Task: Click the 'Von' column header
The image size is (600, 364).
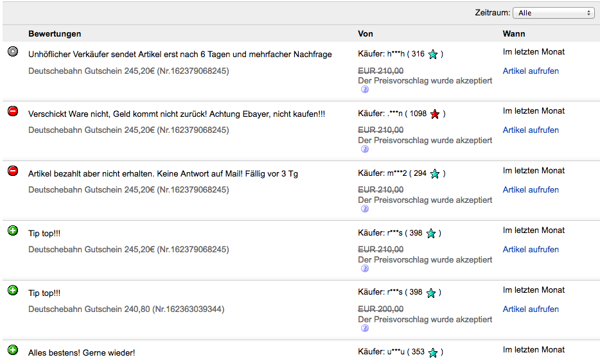Action: pyautogui.click(x=366, y=33)
